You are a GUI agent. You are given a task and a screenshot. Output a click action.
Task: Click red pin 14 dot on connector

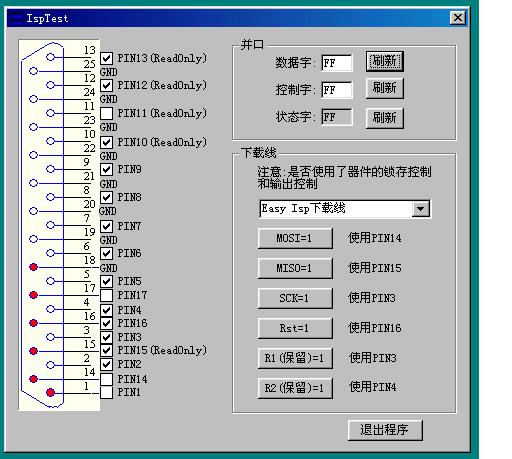(33, 379)
